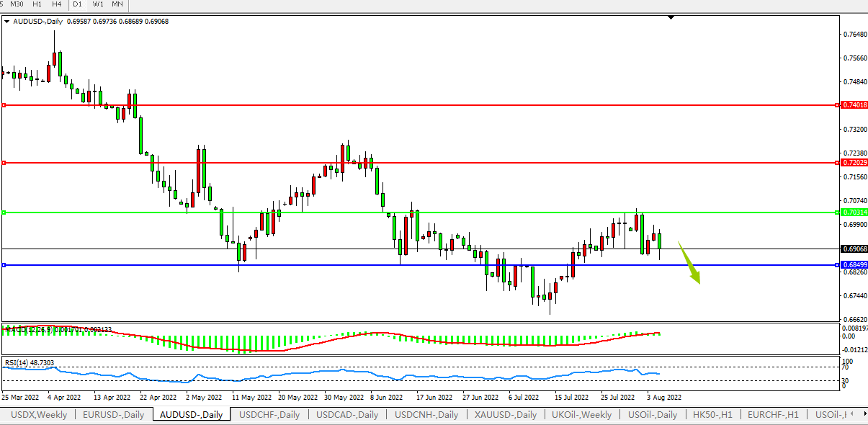The width and height of the screenshot is (868, 425).
Task: Switch chart to M30 timeframe
Action: tap(17, 4)
